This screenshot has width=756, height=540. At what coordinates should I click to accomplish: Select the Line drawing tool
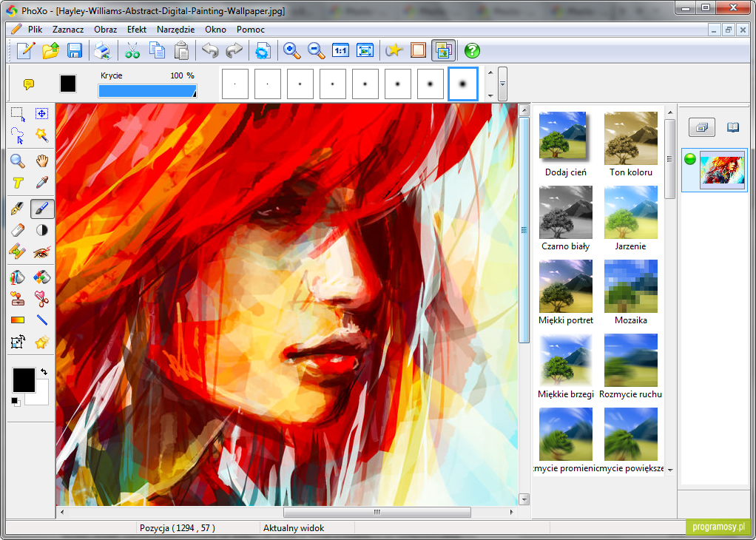(42, 320)
